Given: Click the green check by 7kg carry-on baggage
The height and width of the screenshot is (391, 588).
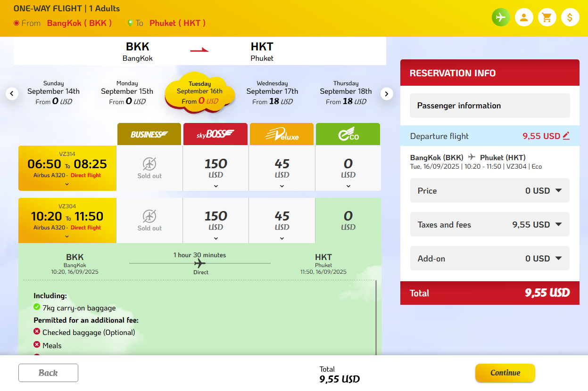Looking at the screenshot, I should pos(37,307).
